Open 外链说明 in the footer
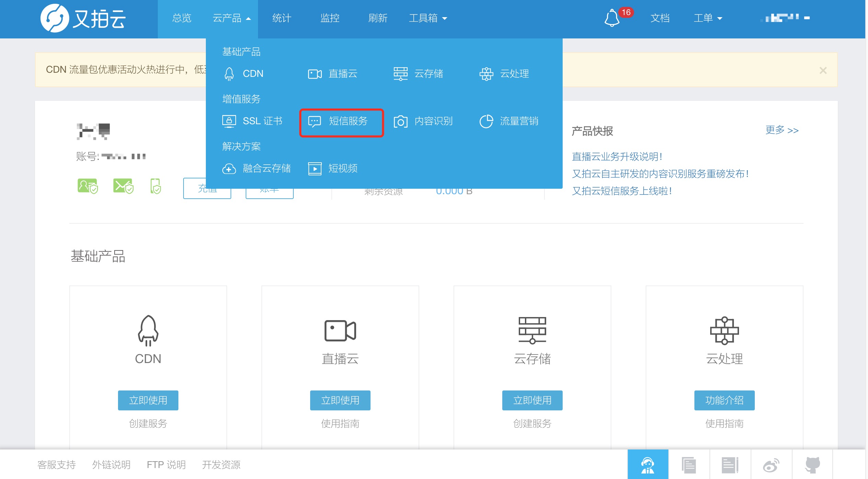This screenshot has width=868, height=479. coord(111,465)
